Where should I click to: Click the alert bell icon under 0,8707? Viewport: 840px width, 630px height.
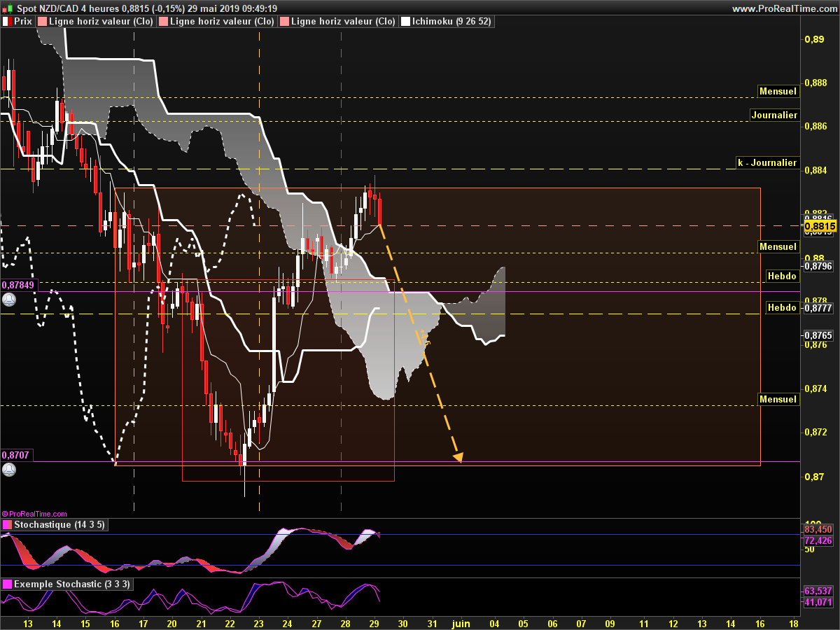tap(9, 470)
